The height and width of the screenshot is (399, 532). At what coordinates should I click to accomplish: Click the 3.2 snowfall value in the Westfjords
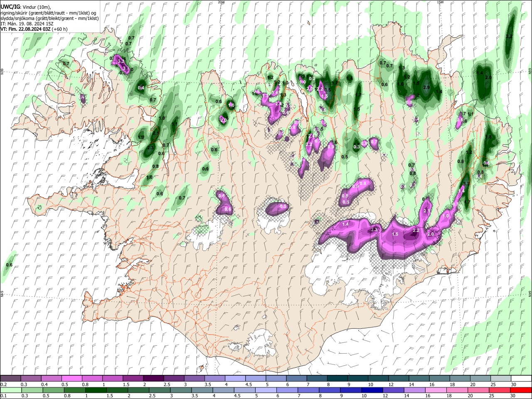tap(121, 62)
